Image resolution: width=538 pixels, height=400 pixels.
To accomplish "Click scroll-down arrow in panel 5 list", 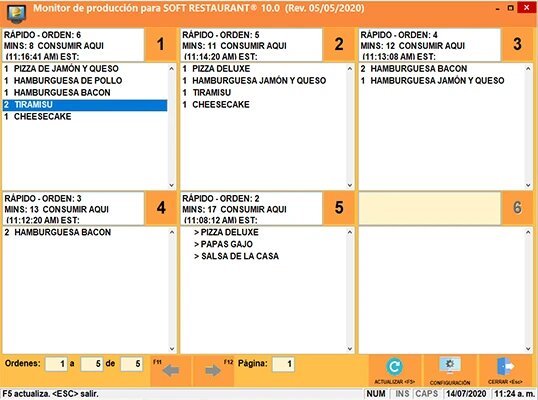I will pyautogui.click(x=350, y=349).
